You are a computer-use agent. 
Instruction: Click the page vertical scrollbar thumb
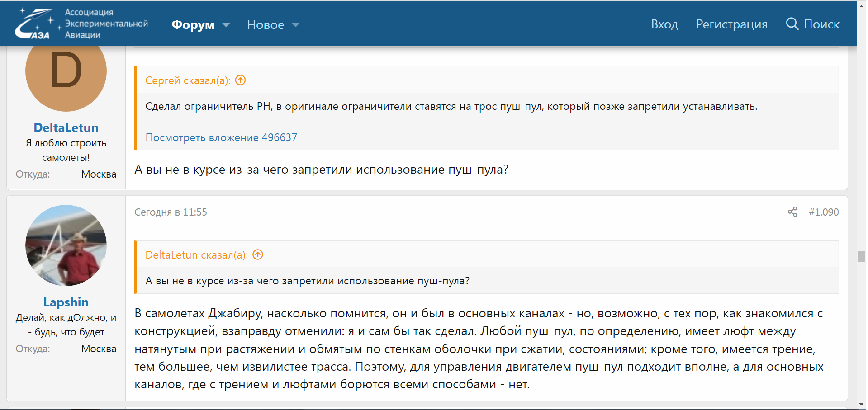pos(861,256)
